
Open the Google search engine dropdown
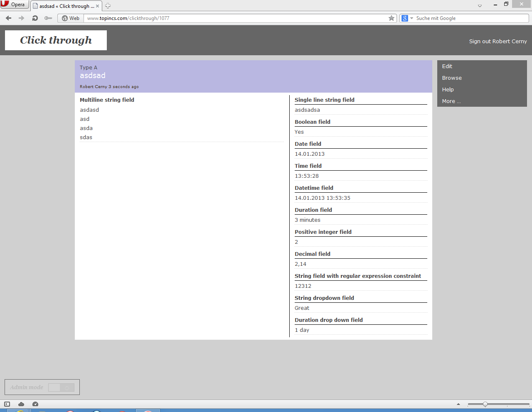[x=407, y=18]
